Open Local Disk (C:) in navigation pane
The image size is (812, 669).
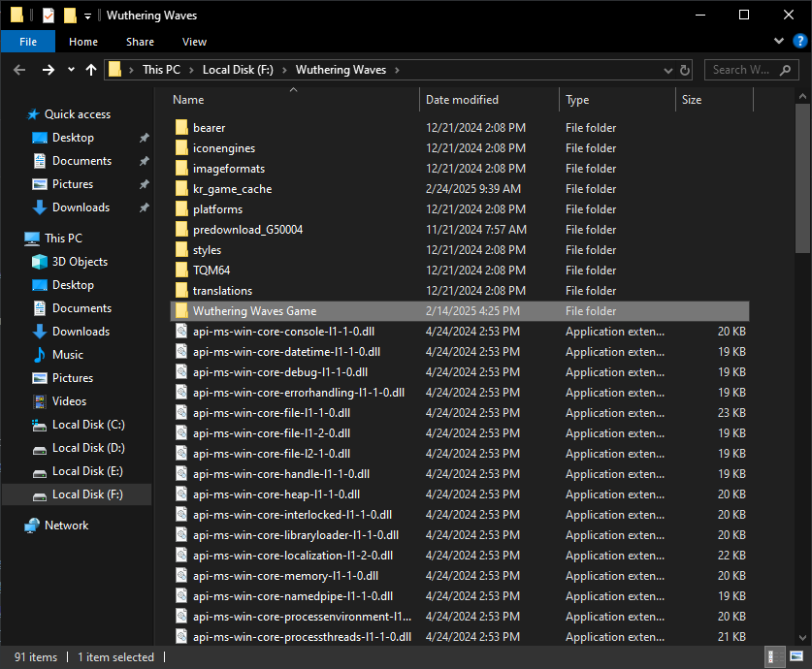pyautogui.click(x=88, y=425)
